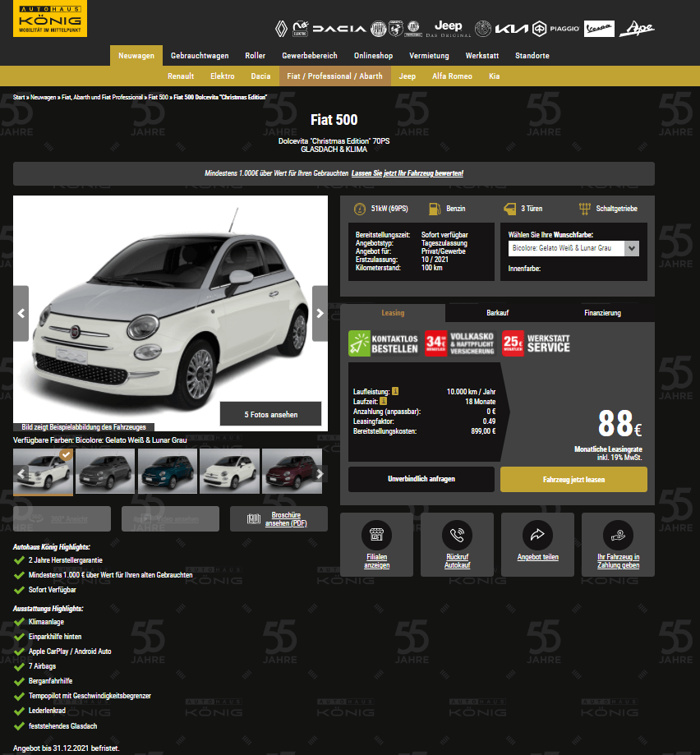The width and height of the screenshot is (700, 755).
Task: Click the Filialen anzeigen store icon
Action: (376, 535)
